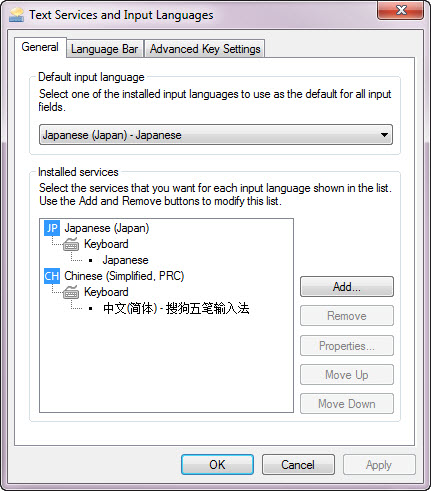Click keyboard icon under Chinese (Simplified, PRC)
Screen dimensions: 431x491
click(71, 292)
